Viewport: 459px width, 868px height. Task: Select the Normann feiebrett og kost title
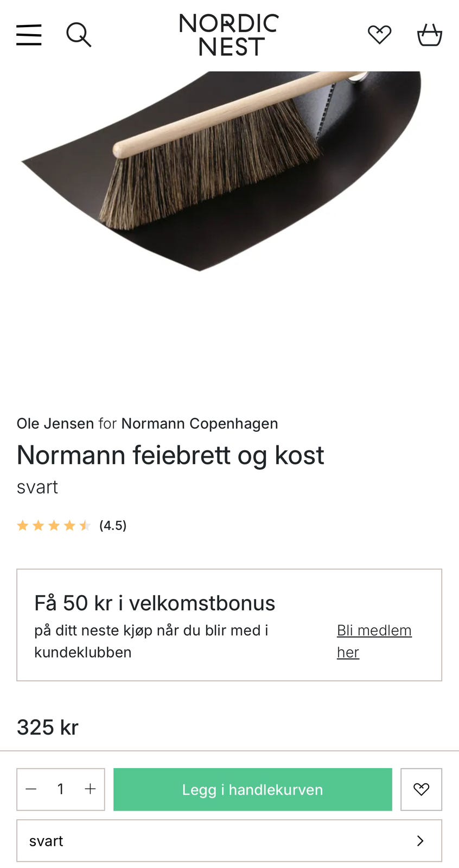coord(170,455)
